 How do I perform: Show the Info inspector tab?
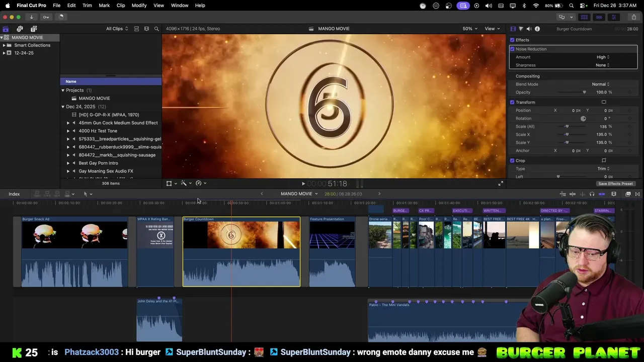[537, 29]
